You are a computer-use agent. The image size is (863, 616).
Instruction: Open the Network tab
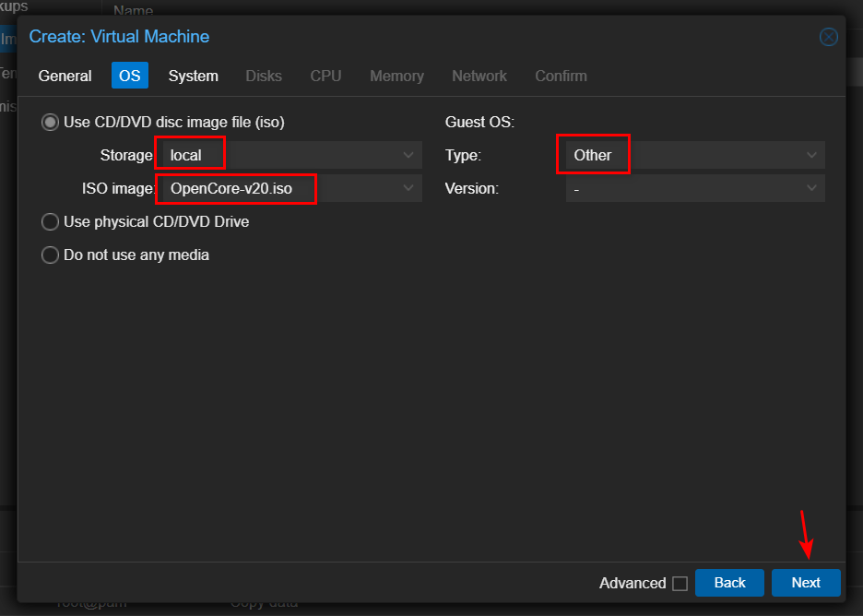coord(479,76)
